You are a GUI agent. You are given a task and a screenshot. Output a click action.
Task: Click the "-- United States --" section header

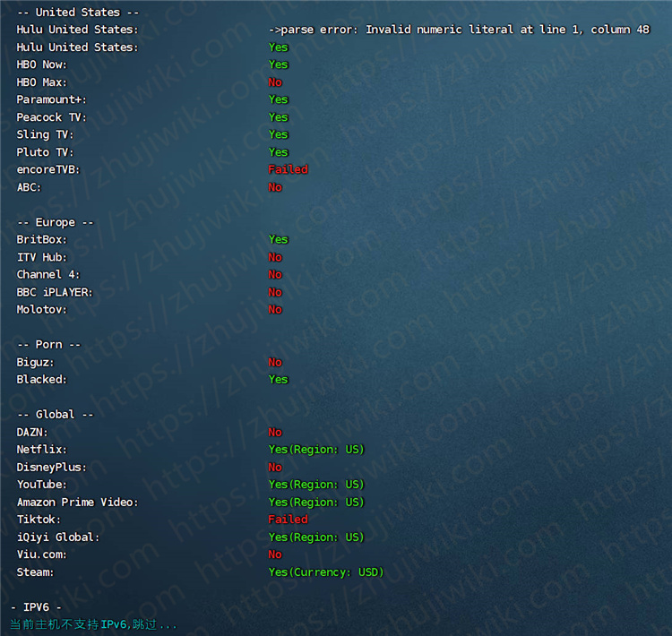(78, 13)
